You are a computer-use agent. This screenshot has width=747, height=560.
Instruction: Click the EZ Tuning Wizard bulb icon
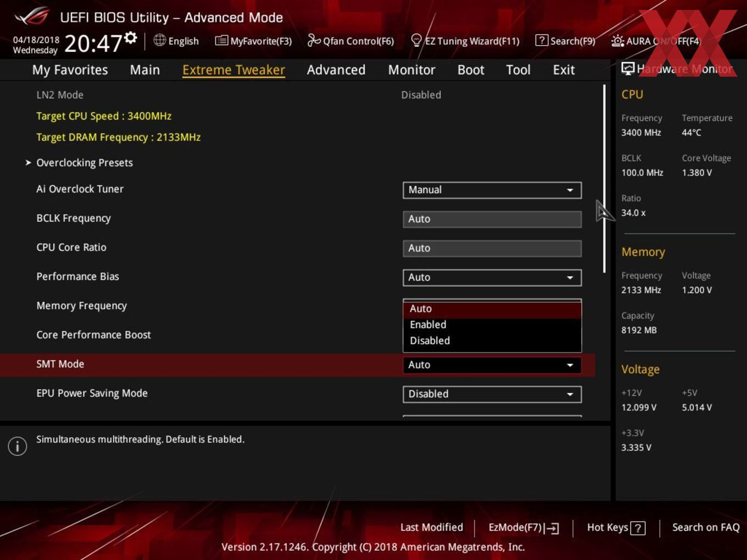pyautogui.click(x=416, y=40)
